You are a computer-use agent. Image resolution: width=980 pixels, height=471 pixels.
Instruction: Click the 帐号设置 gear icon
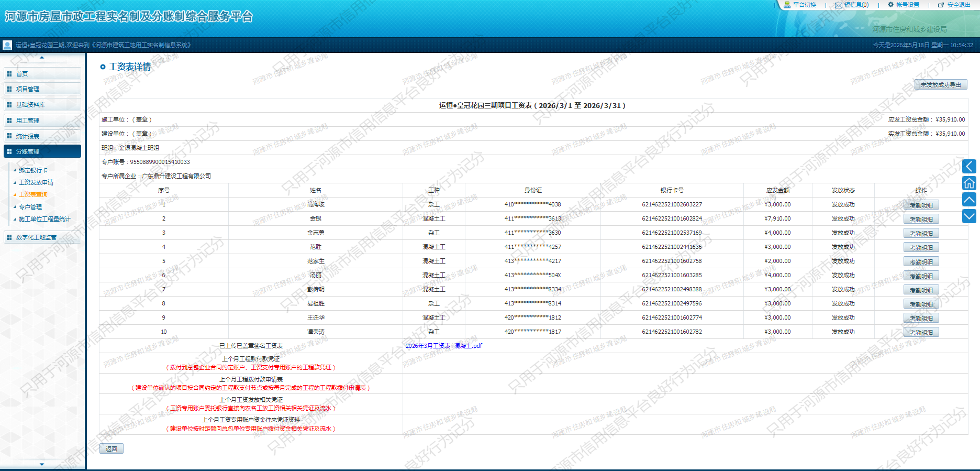tap(890, 5)
